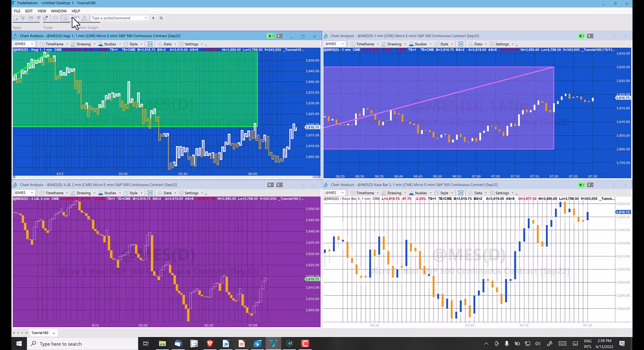Toggle the S link button in 3 LB chart
The width and height of the screenshot is (644, 350).
coord(270,185)
